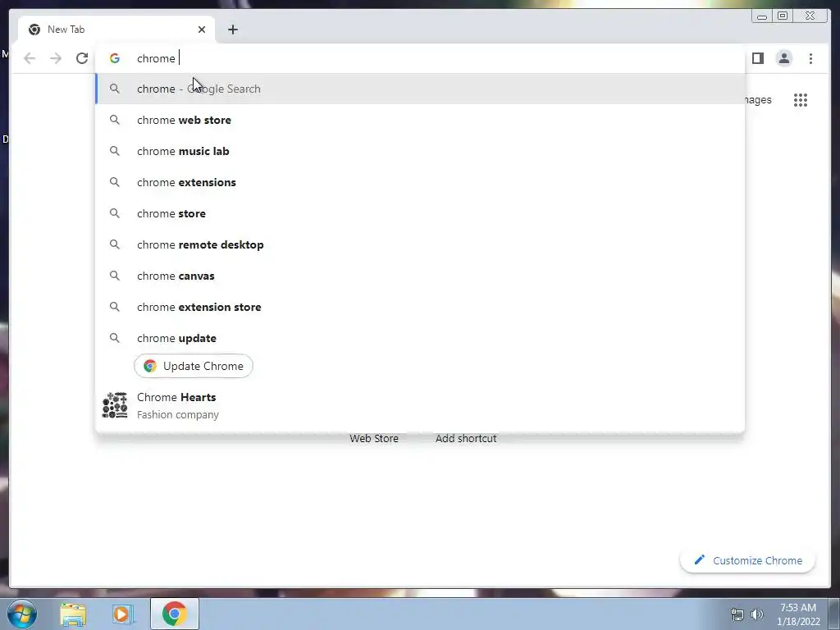Choose the chrome web store suggestion
Image resolution: width=840 pixels, height=630 pixels.
pos(420,120)
